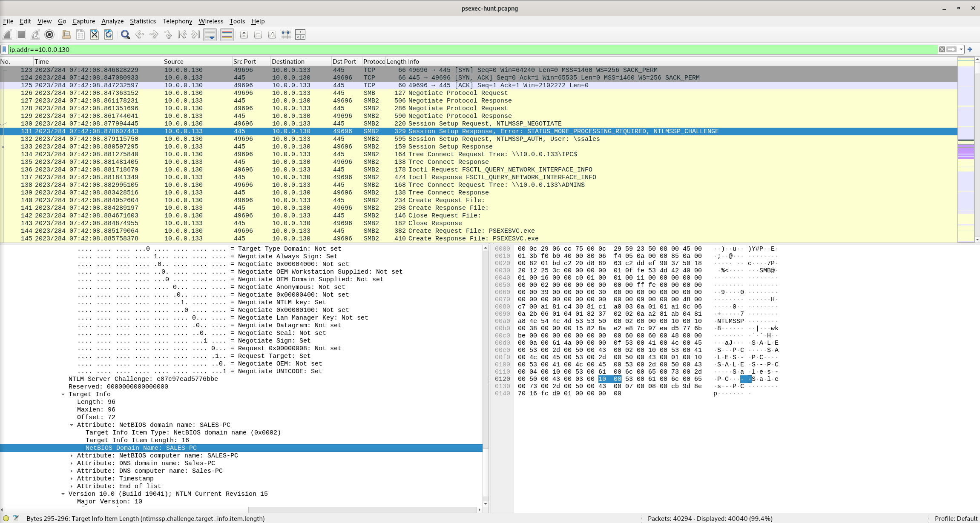Open display filter bookmarks
The width and height of the screenshot is (980, 523).
pos(4,50)
